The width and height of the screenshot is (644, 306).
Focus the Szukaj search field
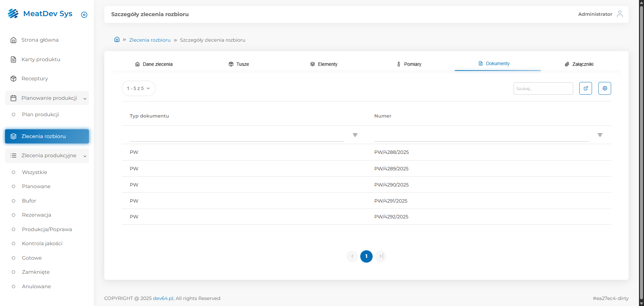pyautogui.click(x=543, y=89)
